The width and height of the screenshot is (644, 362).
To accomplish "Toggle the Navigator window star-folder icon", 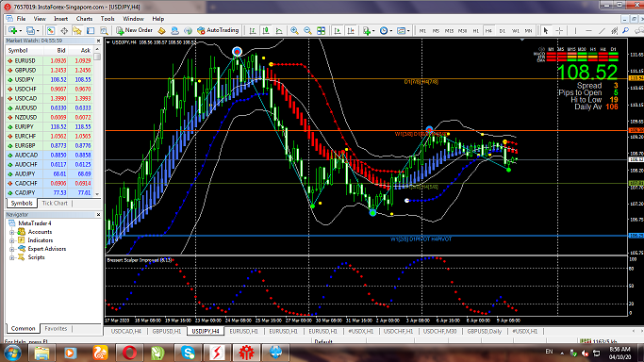I will pyautogui.click(x=76, y=30).
